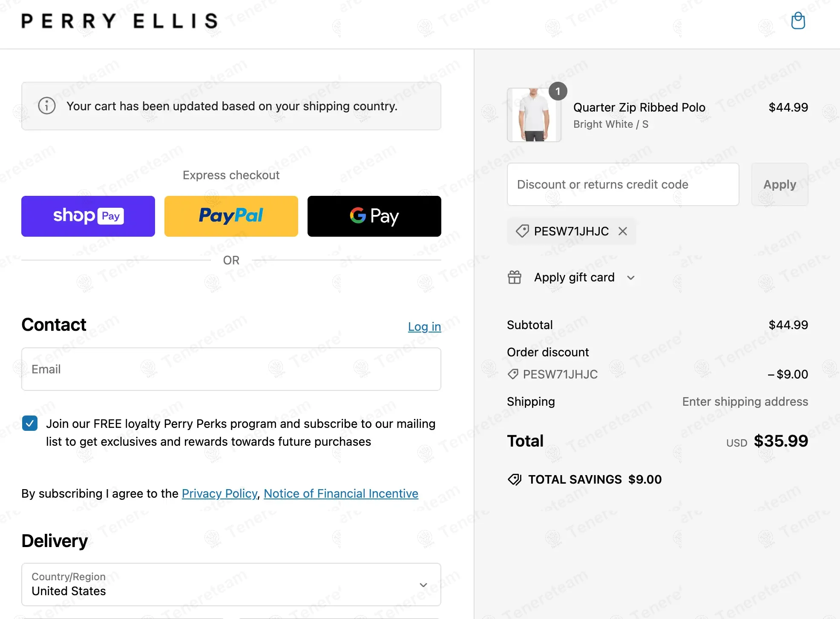Click the Quarter Zip Ribbed Polo thumbnail
This screenshot has width=840, height=619.
tap(534, 115)
